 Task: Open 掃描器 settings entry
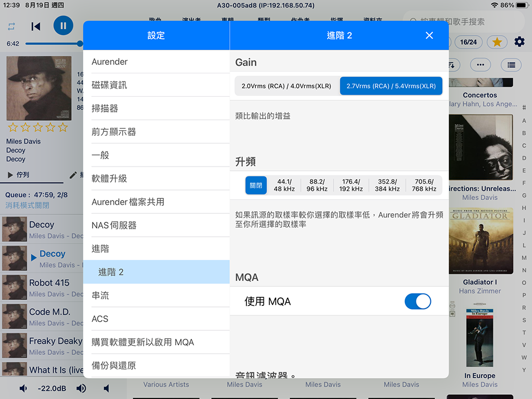(x=156, y=109)
